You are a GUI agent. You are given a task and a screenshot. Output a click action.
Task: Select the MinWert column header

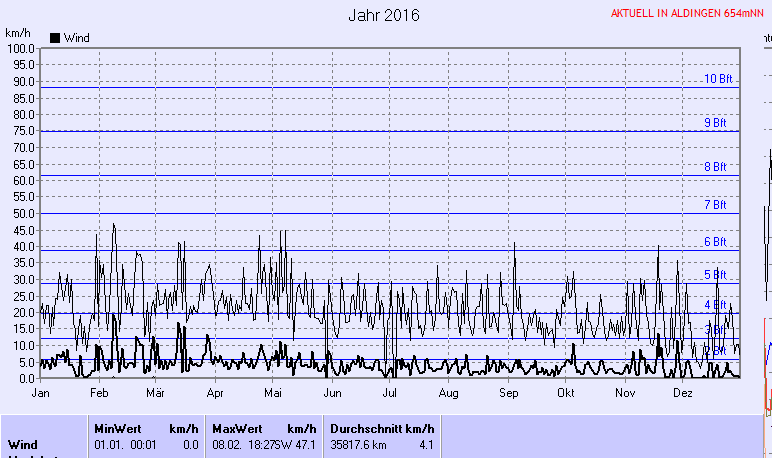(x=118, y=427)
